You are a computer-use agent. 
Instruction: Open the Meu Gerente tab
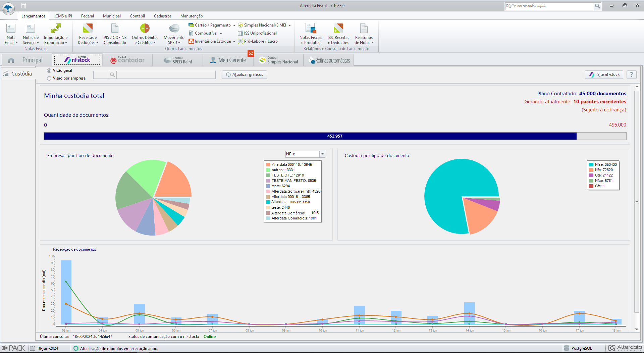pyautogui.click(x=228, y=60)
